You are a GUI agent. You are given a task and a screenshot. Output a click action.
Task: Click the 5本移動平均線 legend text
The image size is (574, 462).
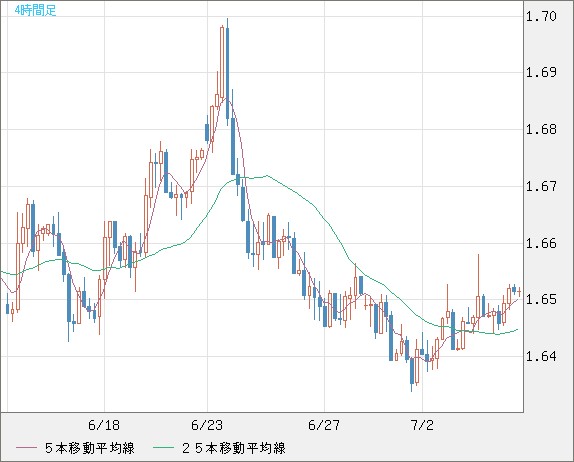point(90,448)
